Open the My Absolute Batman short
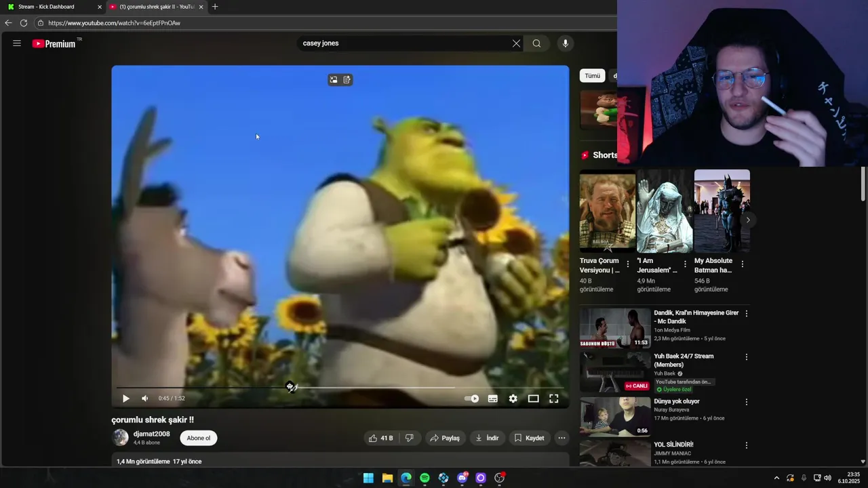 tap(722, 211)
